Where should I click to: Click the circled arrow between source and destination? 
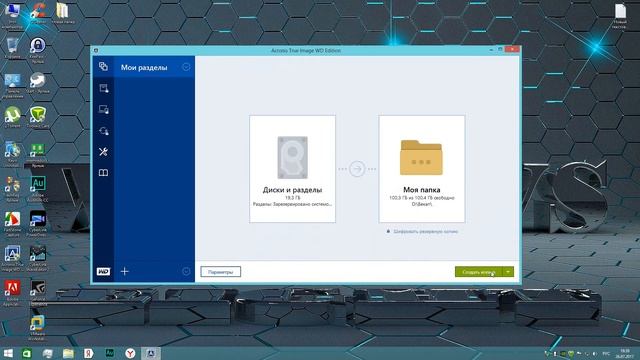(357, 169)
